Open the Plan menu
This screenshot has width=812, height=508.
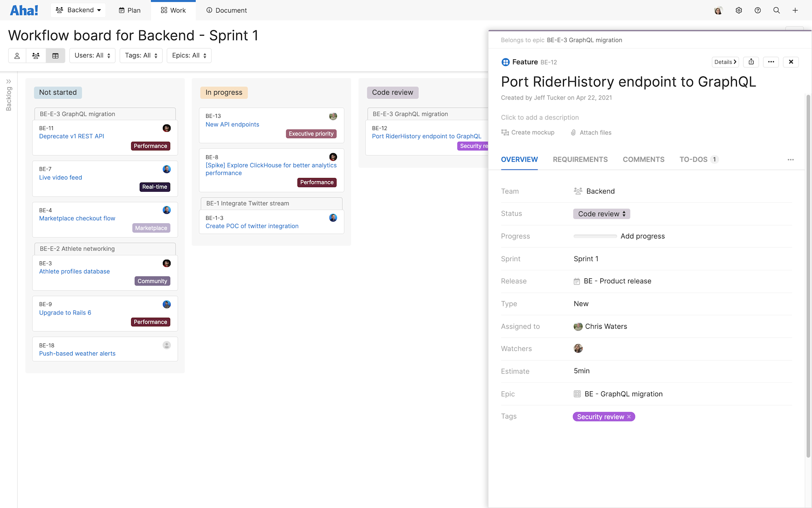130,10
